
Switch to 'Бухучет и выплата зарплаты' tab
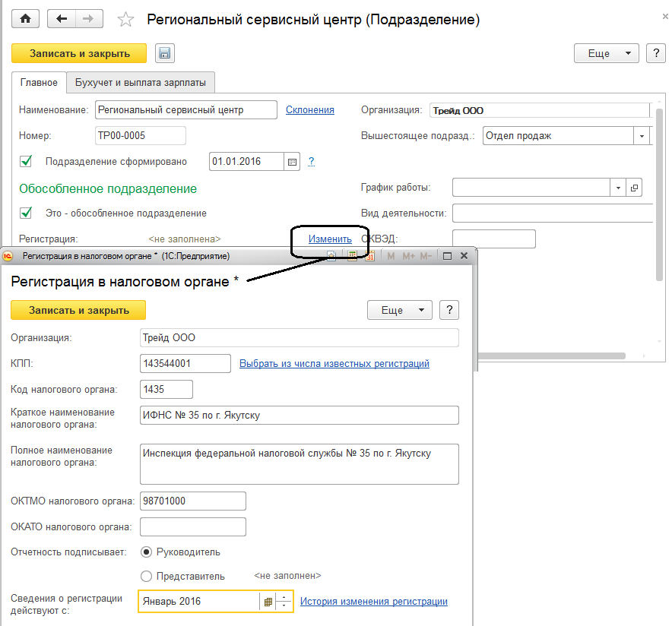(141, 83)
